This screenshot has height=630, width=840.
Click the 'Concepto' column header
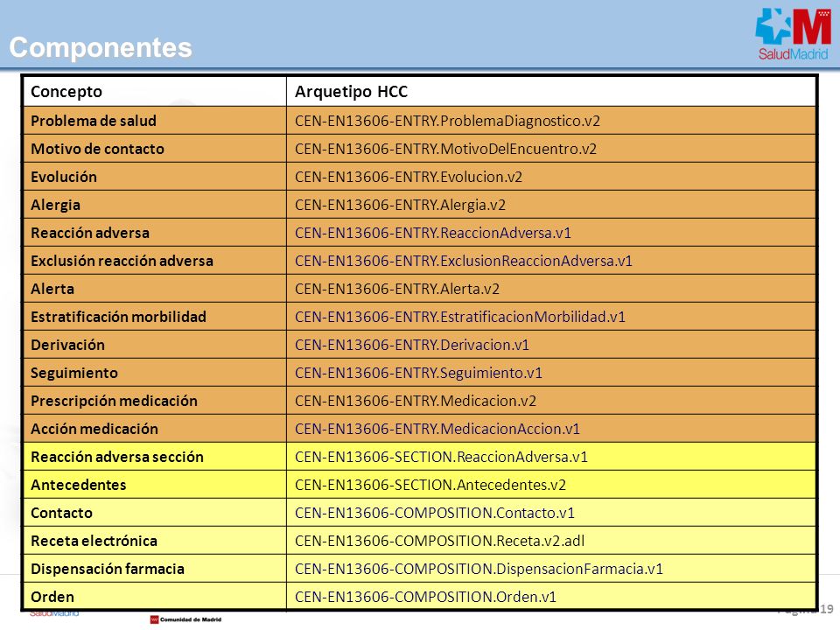coord(155,92)
